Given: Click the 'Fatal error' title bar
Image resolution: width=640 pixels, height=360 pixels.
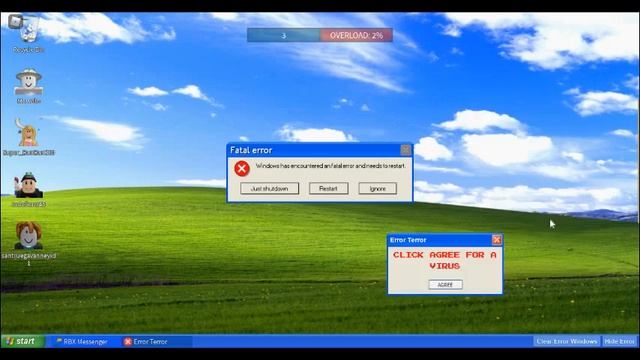Looking at the screenshot, I should pos(320,150).
